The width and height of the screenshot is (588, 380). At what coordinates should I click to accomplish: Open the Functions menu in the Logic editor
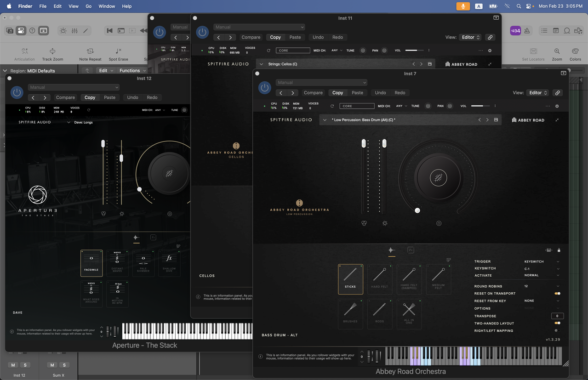[x=132, y=70]
